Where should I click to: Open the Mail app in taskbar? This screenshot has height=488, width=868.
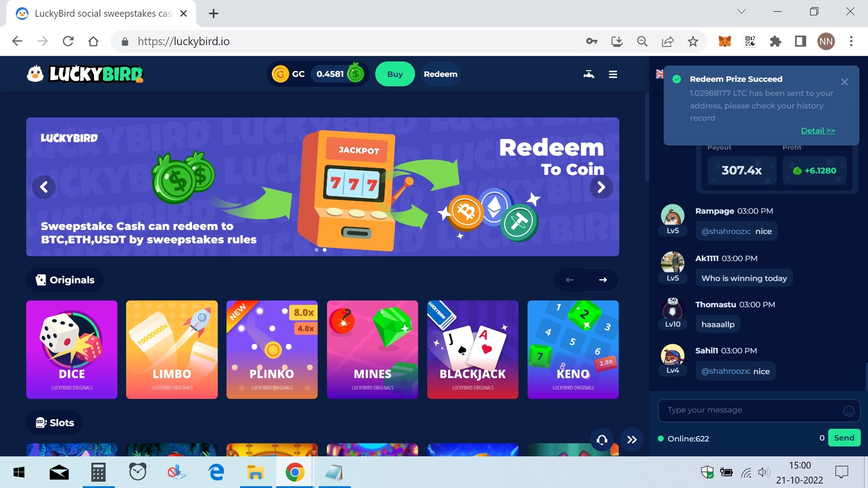click(x=59, y=473)
